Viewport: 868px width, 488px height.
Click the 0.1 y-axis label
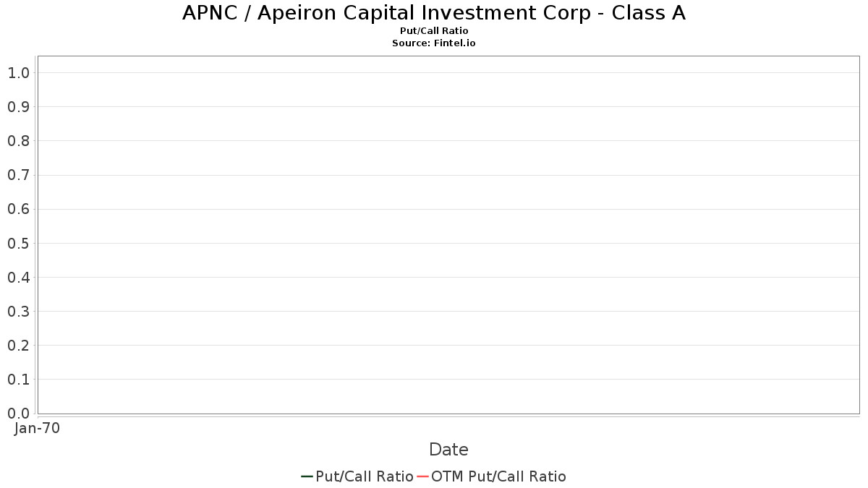tap(18, 380)
